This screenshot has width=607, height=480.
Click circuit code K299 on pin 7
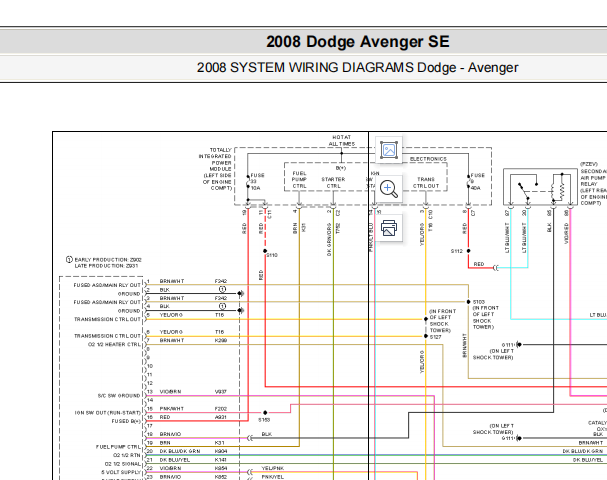tap(221, 341)
